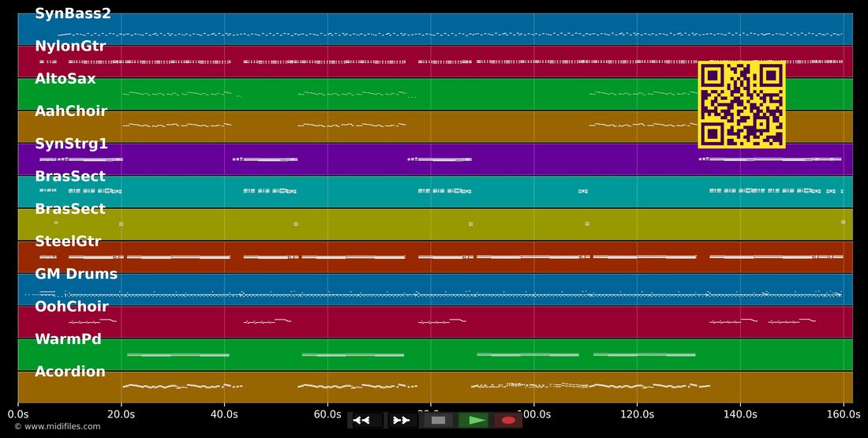Click the 40.0s time axis label

click(x=224, y=414)
